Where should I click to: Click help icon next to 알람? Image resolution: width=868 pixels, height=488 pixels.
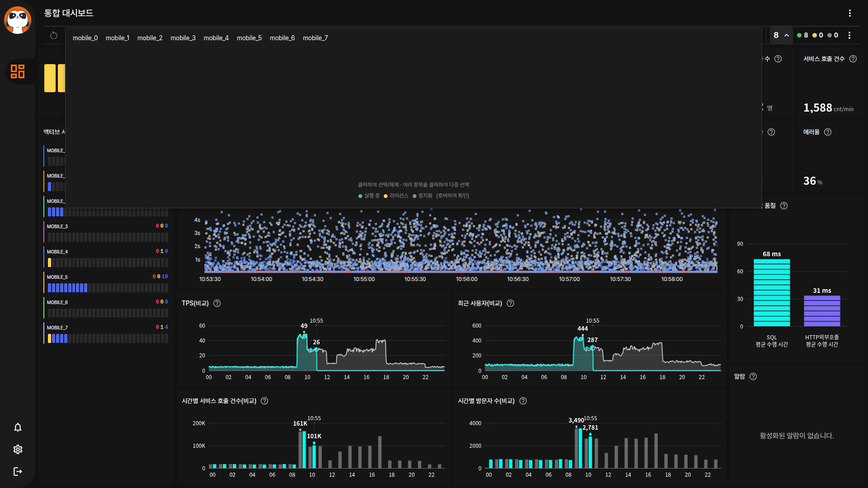coord(753,376)
